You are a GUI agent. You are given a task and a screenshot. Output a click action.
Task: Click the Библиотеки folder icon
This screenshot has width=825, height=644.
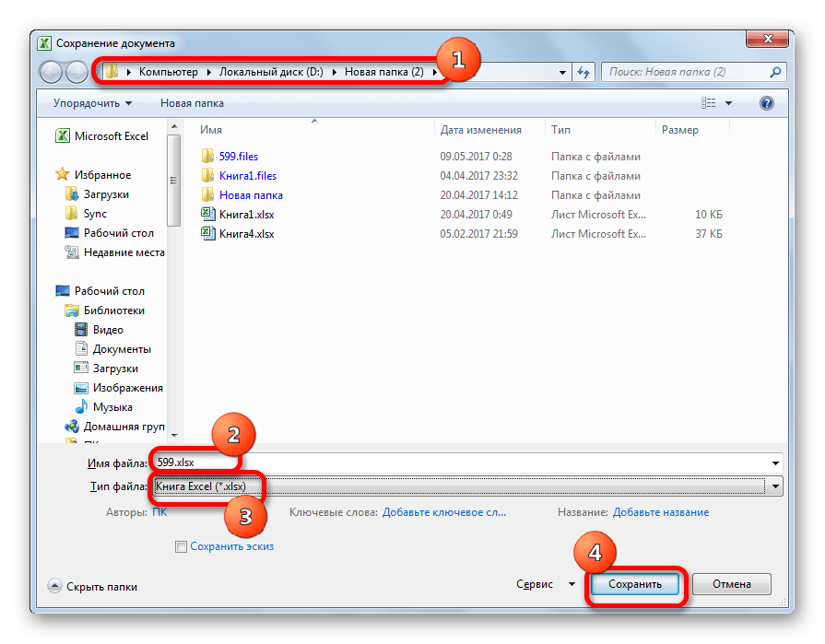coord(72,310)
